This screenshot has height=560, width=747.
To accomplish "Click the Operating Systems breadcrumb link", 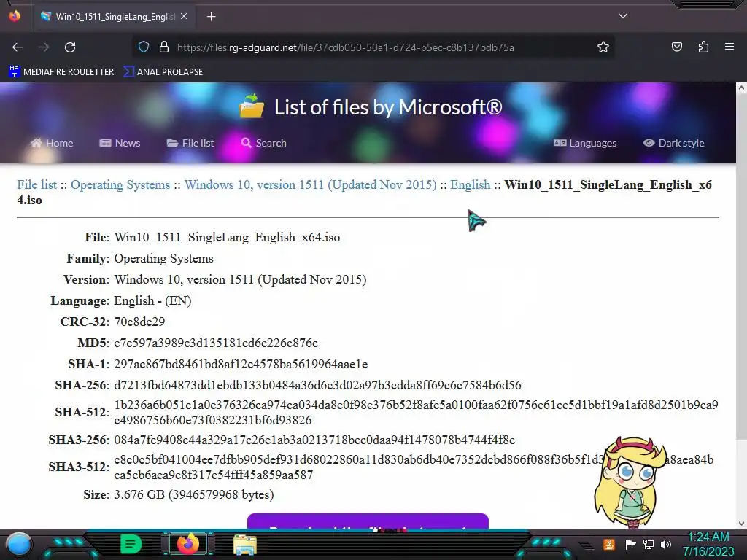I will pyautogui.click(x=120, y=184).
